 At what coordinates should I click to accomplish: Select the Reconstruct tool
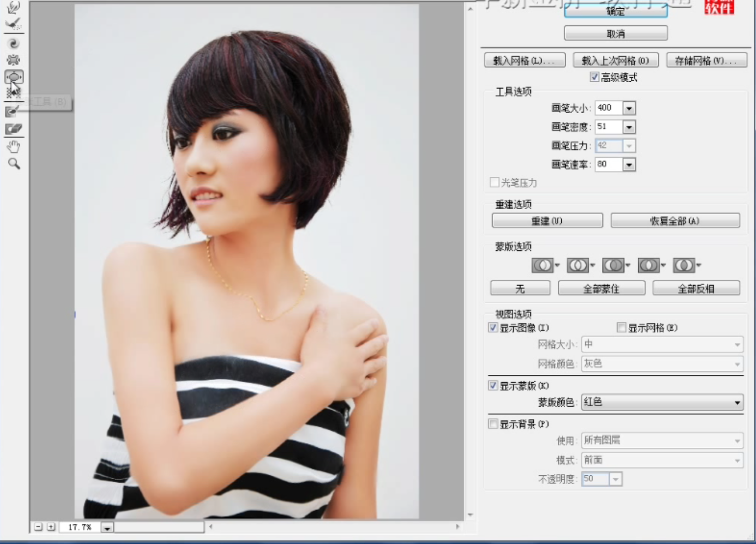point(14,23)
